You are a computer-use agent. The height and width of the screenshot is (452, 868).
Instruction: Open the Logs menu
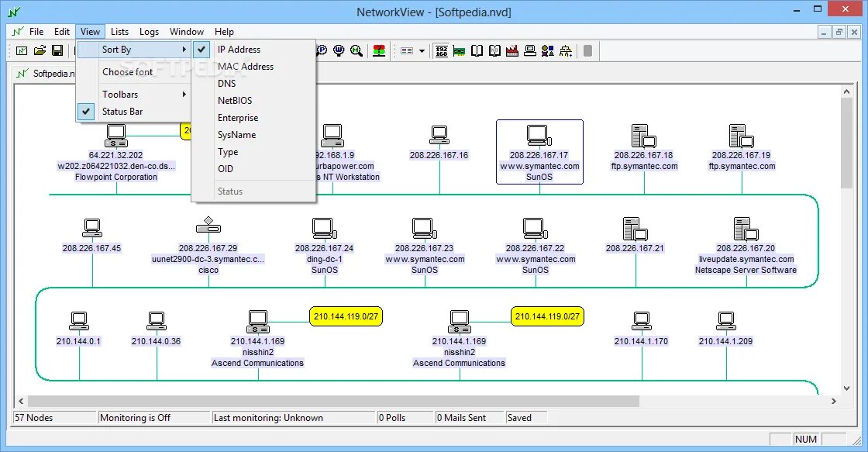point(149,32)
